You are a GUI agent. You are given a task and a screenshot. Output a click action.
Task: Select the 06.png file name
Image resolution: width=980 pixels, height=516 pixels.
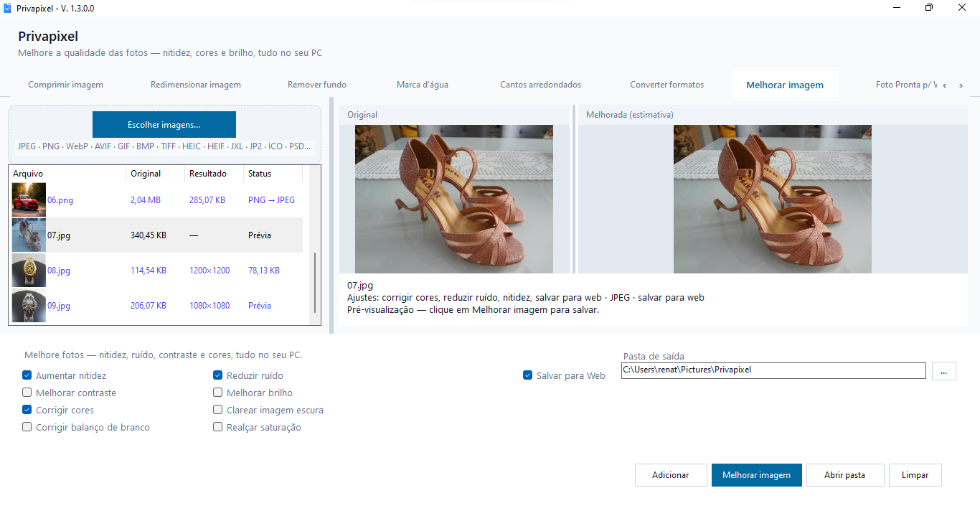tap(60, 200)
